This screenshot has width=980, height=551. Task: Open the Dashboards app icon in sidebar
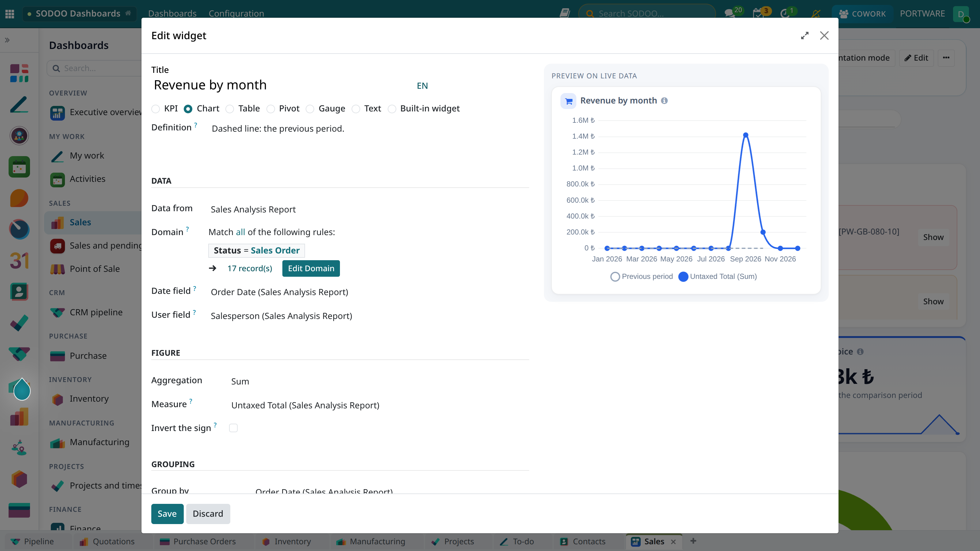point(19,73)
